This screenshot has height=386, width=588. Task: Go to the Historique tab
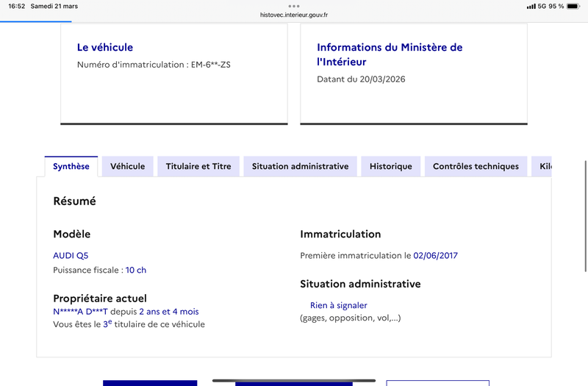(x=391, y=166)
